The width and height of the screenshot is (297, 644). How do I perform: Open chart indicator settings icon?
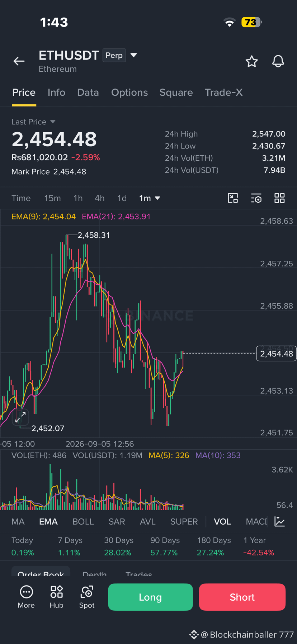pos(256,198)
